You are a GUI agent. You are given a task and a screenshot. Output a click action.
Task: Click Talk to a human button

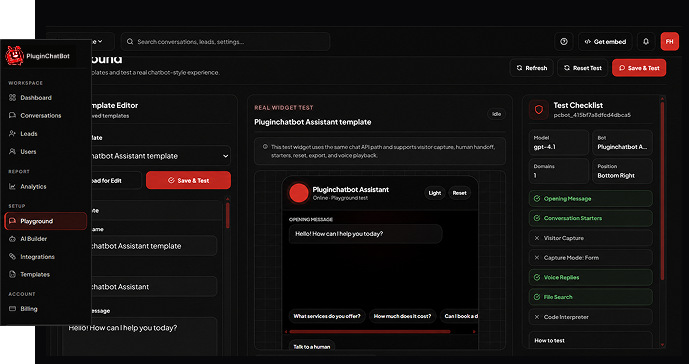pyautogui.click(x=312, y=346)
